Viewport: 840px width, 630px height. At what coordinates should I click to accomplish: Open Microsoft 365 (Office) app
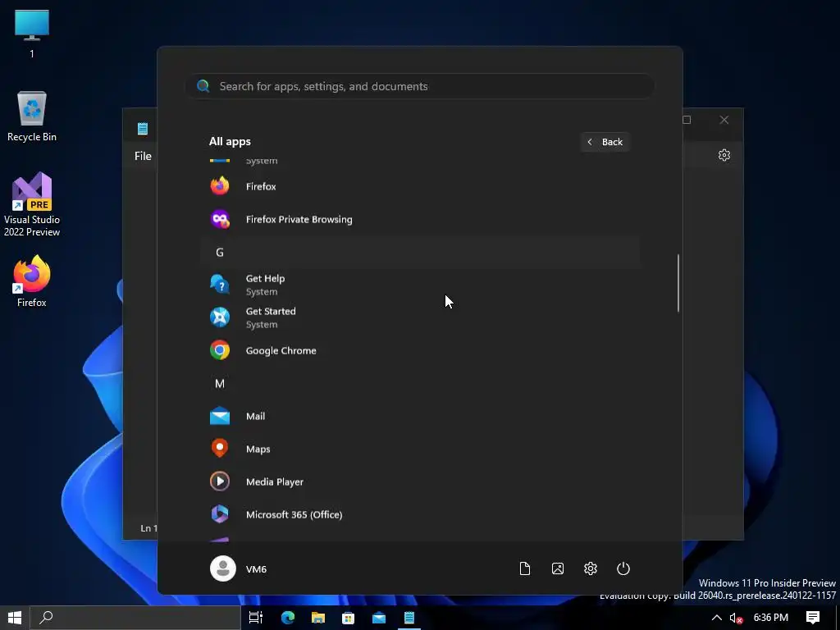420,514
